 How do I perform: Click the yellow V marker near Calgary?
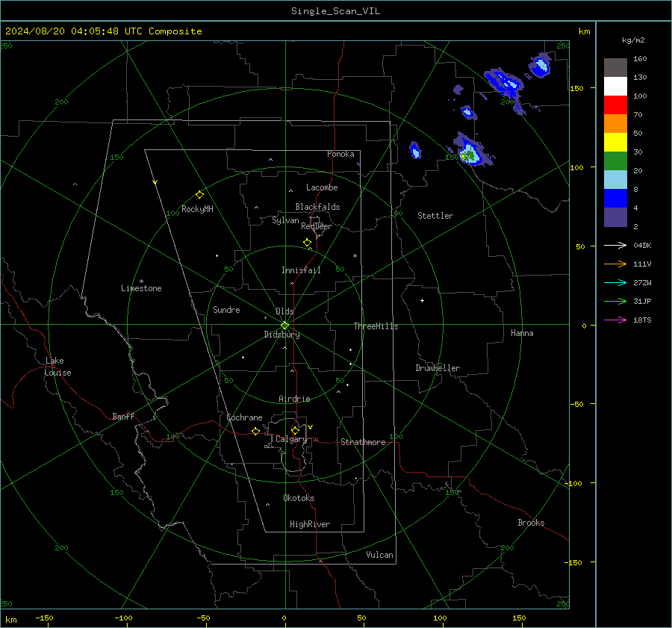pyautogui.click(x=311, y=427)
